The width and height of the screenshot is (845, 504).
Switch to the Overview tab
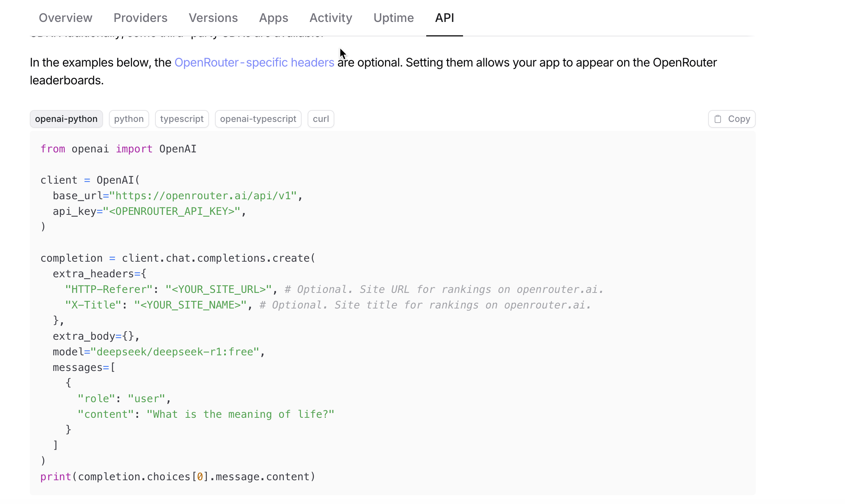tap(65, 18)
